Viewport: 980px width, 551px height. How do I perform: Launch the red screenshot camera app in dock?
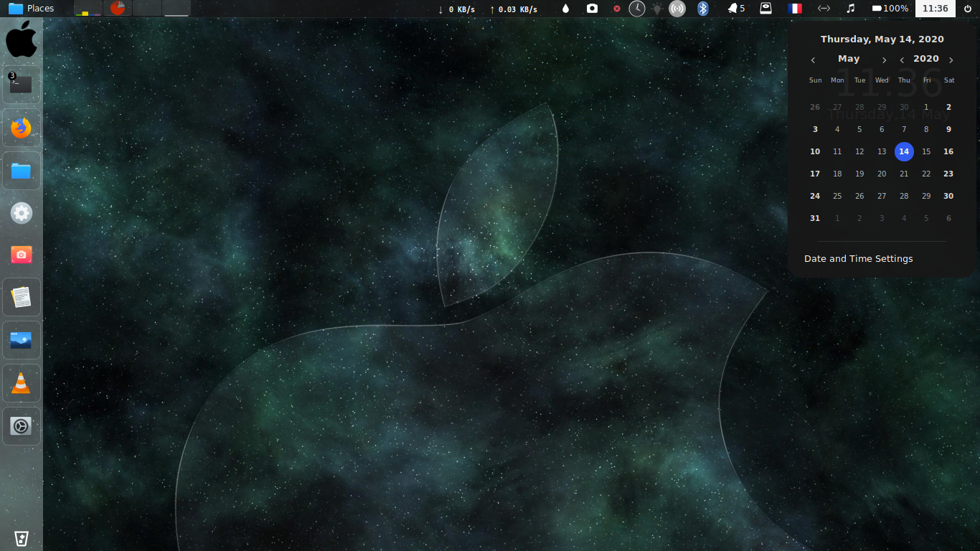(22, 255)
